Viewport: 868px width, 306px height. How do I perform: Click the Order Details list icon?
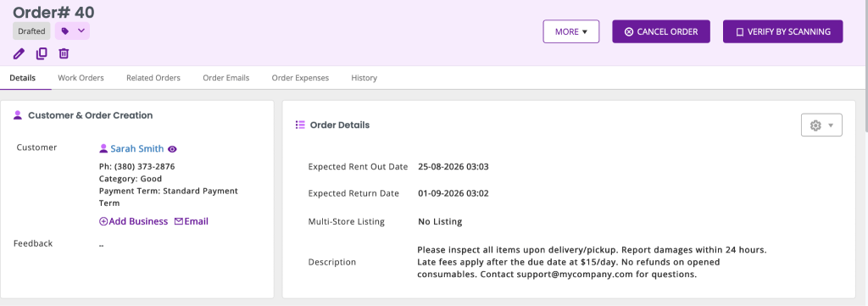point(300,125)
